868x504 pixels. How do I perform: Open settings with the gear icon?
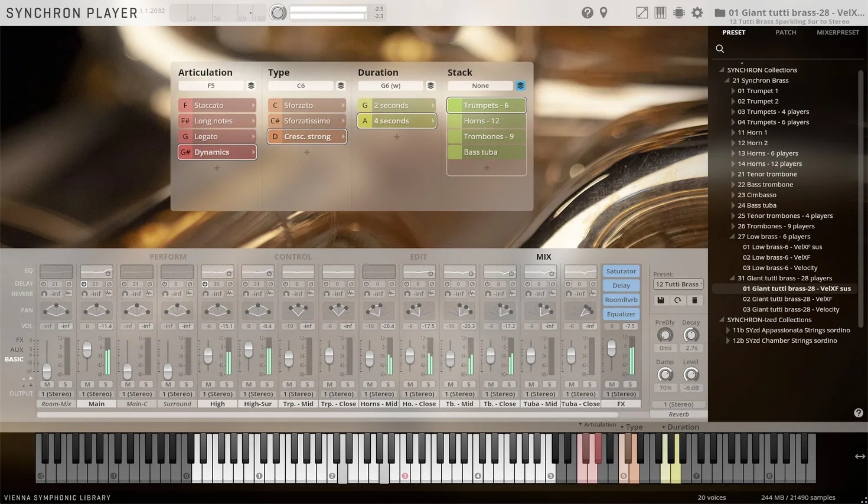(x=697, y=12)
